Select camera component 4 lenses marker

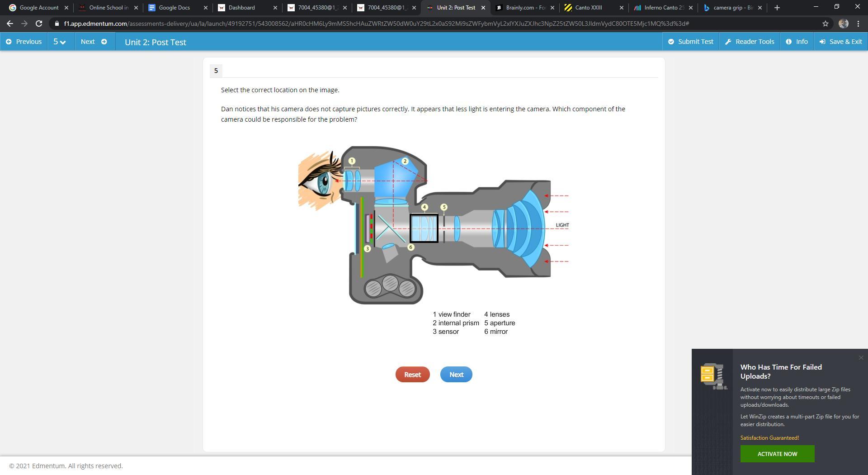click(x=425, y=207)
